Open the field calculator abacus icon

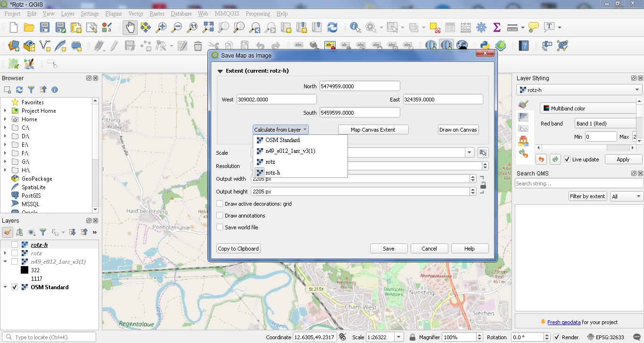click(466, 27)
